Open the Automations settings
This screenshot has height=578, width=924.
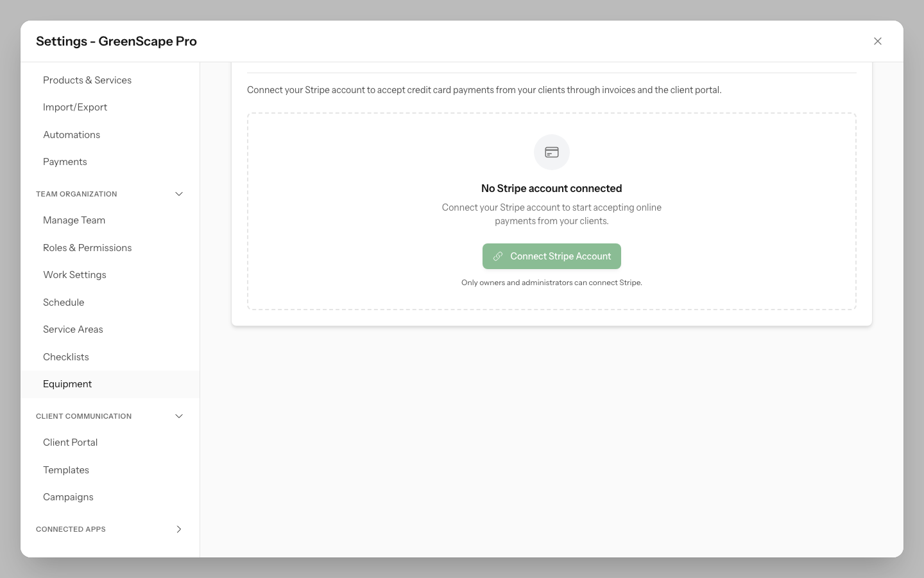(71, 135)
